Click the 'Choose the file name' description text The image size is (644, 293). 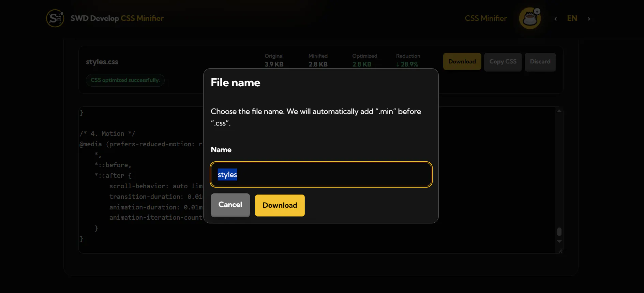(316, 117)
